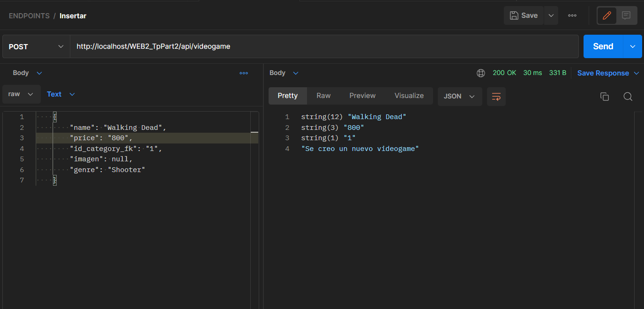The height and width of the screenshot is (309, 644).
Task: Open the search in response icon
Action: click(x=628, y=96)
